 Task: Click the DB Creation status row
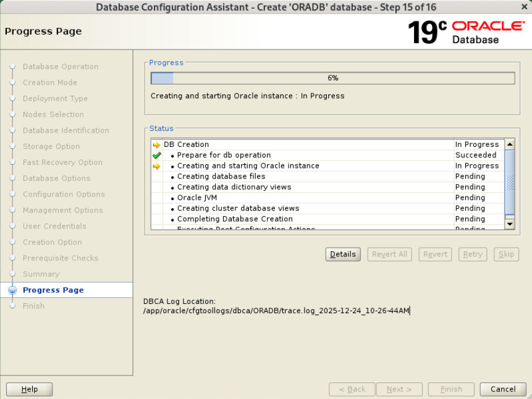click(x=327, y=145)
